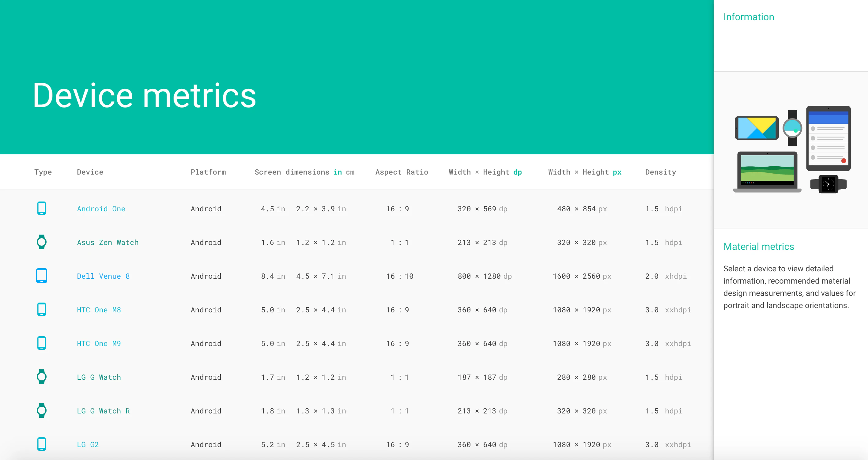The image size is (868, 460).
Task: Sort by Aspect Ratio column header
Action: 401,172
